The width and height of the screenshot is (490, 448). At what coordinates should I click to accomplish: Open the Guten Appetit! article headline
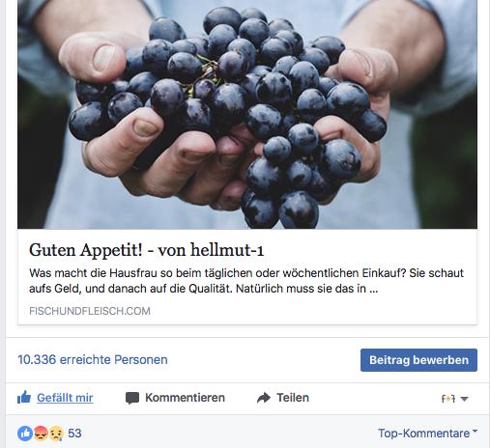pyautogui.click(x=147, y=250)
